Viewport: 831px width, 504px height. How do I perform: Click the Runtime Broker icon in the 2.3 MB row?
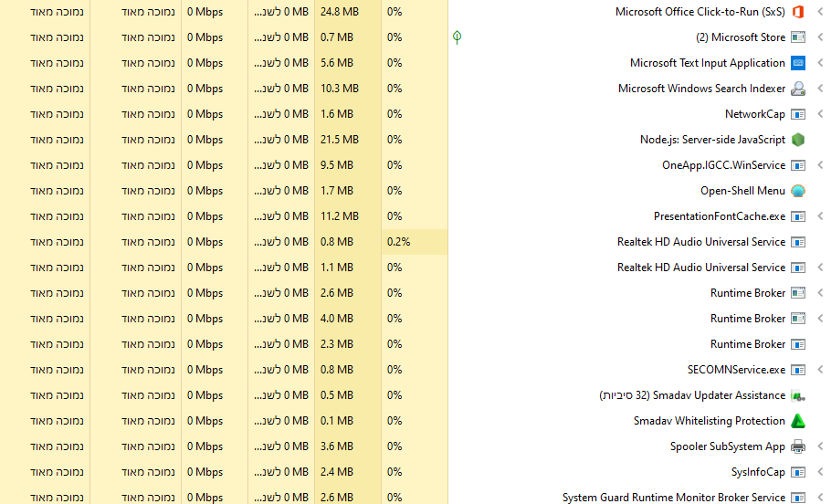pos(797,344)
